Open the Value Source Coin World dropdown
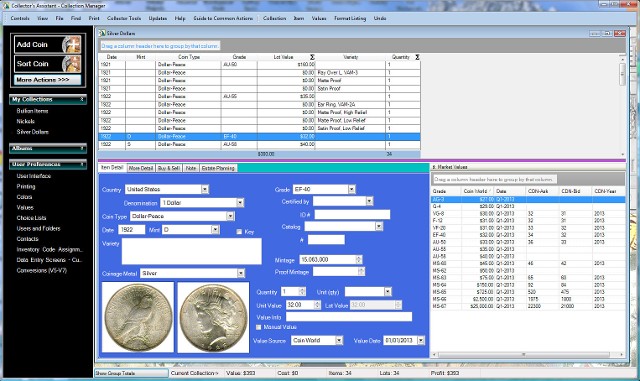640x381 pixels. (x=317, y=340)
